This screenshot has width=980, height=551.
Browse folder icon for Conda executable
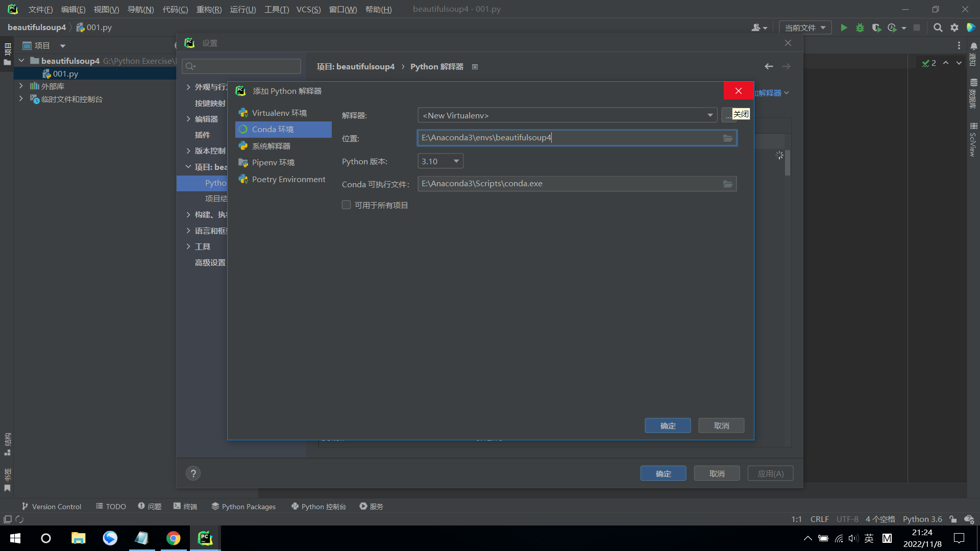coord(728,184)
